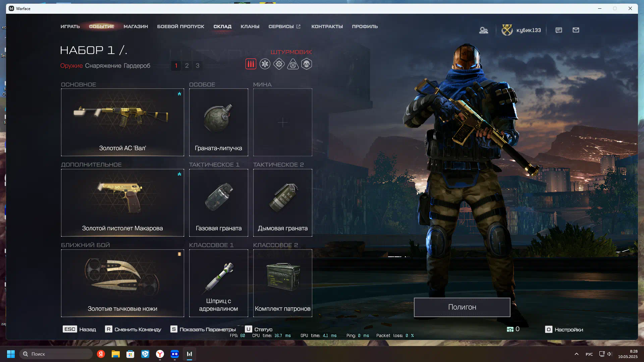Open the КЛАНЫ menu
Image resolution: width=644 pixels, height=362 pixels.
pos(250,26)
